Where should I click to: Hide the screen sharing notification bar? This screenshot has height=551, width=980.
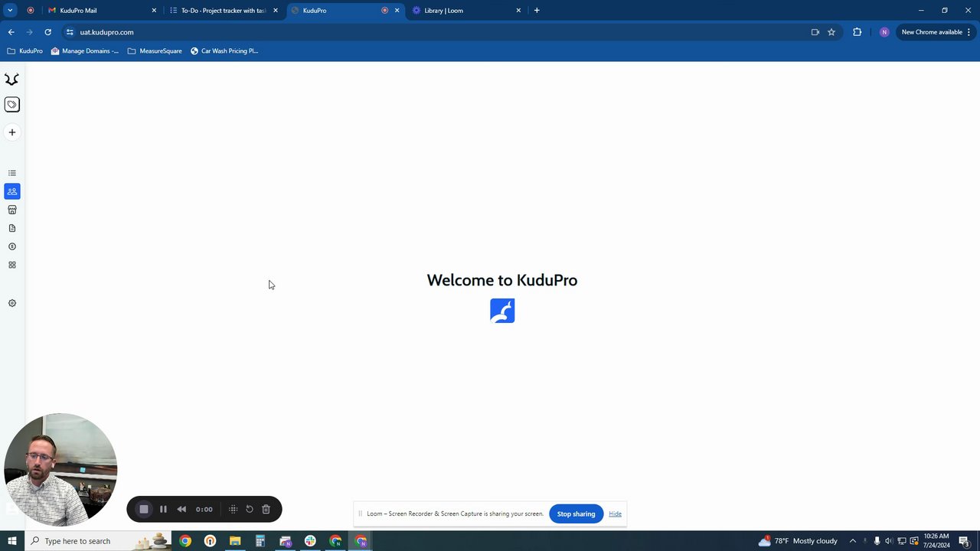tap(615, 514)
